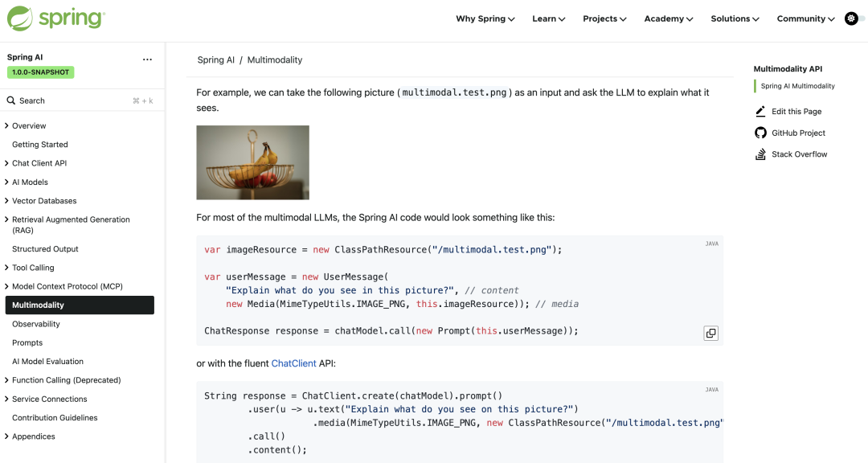Expand the Vector Databases chevron

tap(6, 201)
